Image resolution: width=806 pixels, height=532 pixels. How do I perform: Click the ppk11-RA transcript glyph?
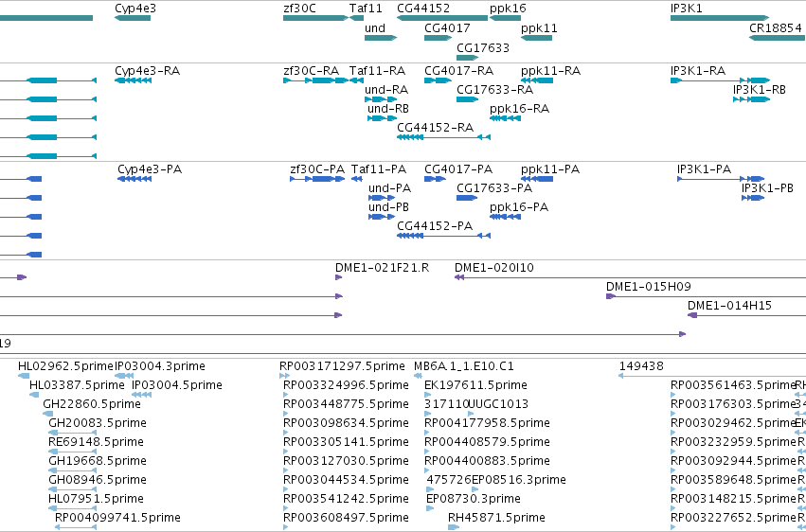(537, 80)
